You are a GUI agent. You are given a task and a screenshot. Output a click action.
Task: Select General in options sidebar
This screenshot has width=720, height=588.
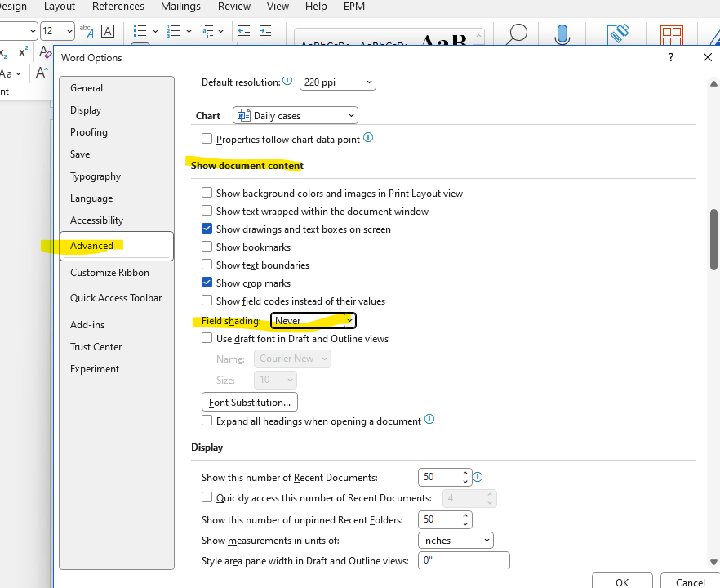117,87
